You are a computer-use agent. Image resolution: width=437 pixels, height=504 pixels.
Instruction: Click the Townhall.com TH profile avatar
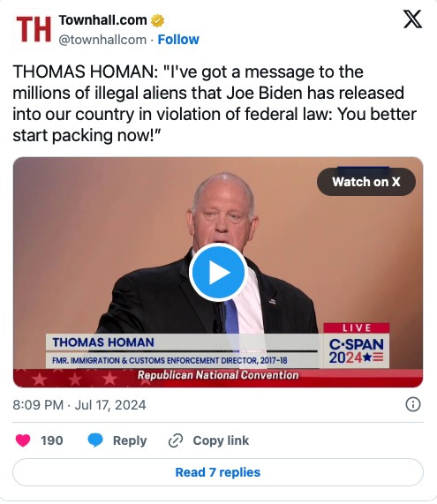pyautogui.click(x=34, y=29)
